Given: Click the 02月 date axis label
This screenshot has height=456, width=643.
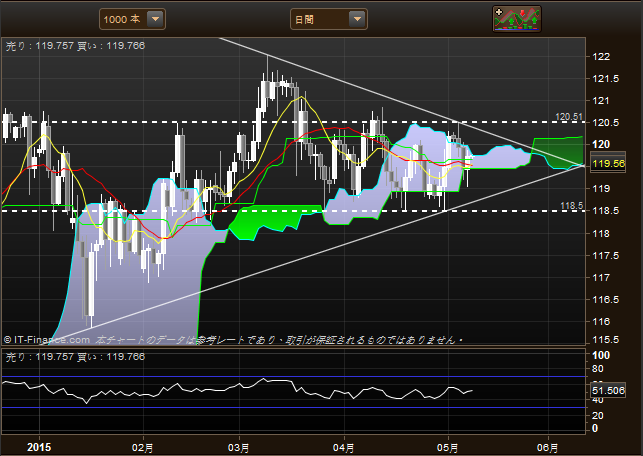Looking at the screenshot, I should point(143,447).
